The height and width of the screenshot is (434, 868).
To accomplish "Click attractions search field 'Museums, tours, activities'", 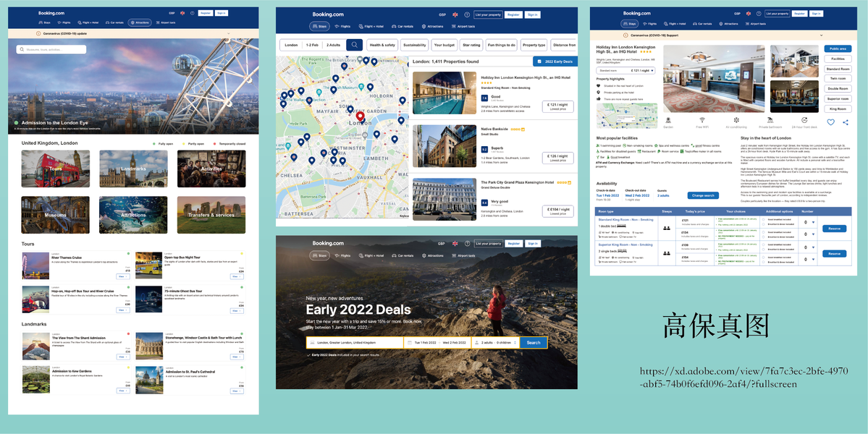I will (51, 49).
